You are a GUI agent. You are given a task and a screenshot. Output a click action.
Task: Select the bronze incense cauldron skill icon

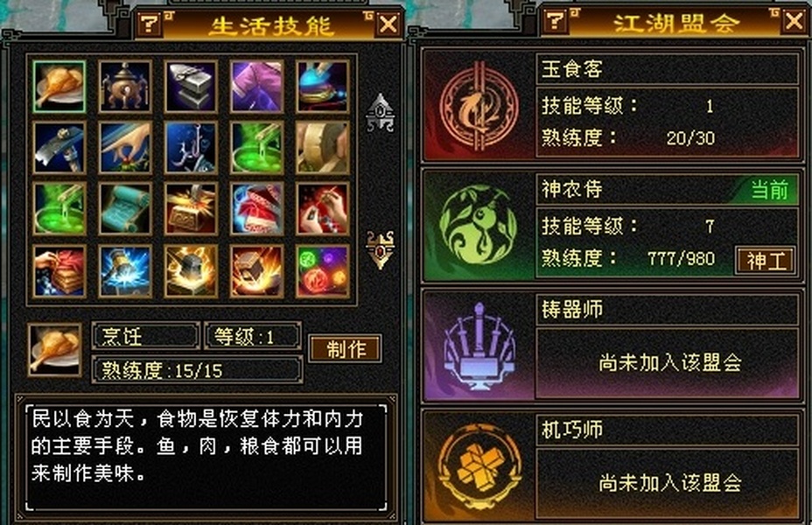(125, 87)
